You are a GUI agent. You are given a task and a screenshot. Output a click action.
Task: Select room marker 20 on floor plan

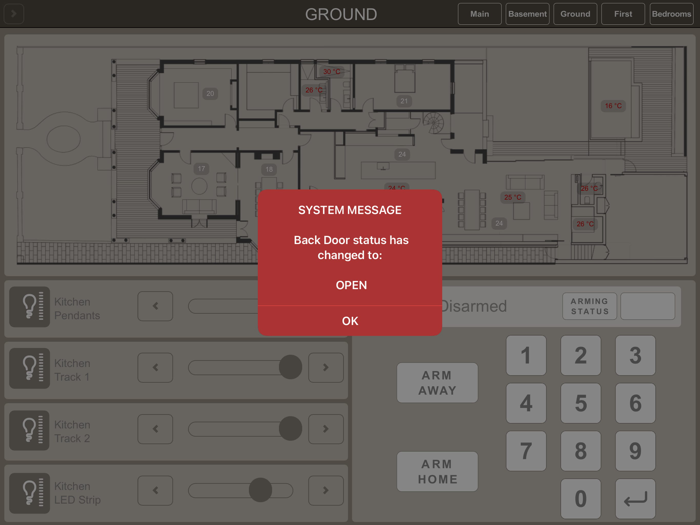(210, 94)
